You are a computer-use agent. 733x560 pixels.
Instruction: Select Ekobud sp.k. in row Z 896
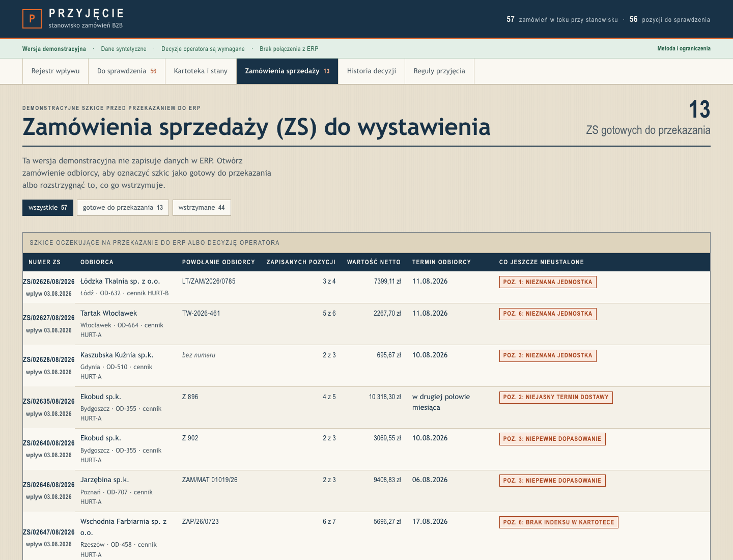pyautogui.click(x=101, y=397)
